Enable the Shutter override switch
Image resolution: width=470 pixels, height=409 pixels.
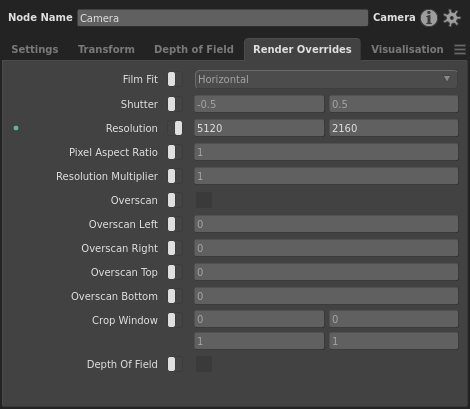pos(175,104)
